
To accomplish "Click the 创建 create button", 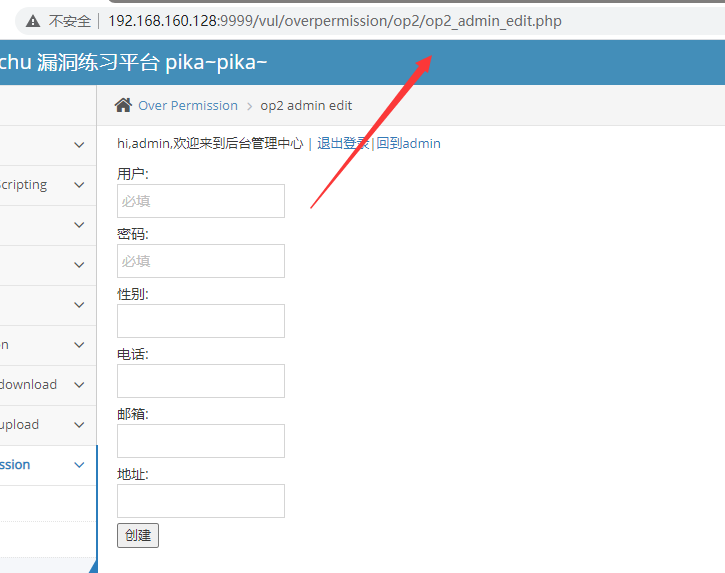I will click(138, 535).
